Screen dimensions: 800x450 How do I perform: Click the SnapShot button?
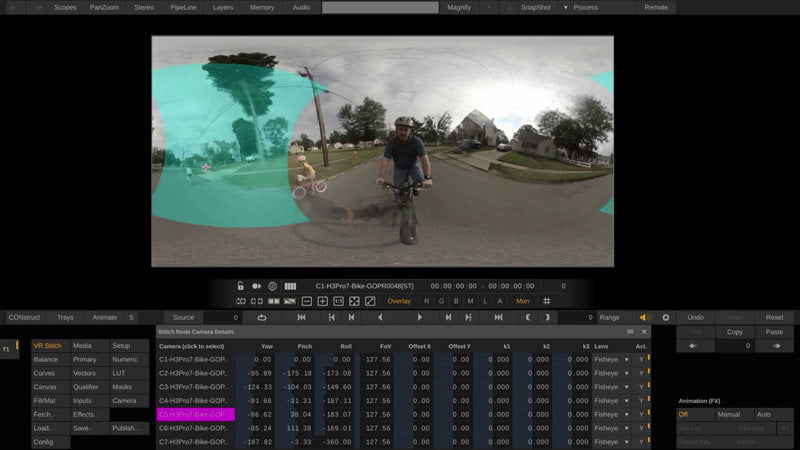click(x=536, y=8)
